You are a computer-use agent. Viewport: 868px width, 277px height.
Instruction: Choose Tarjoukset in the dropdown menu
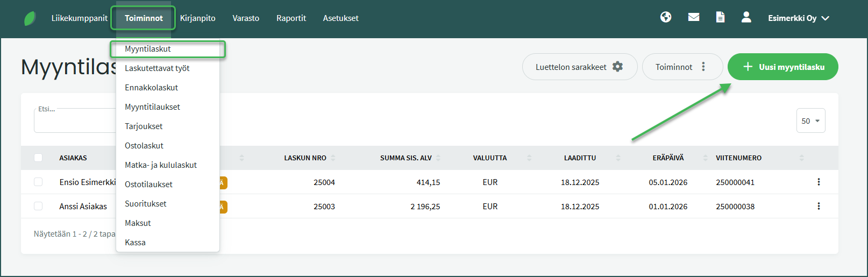click(x=144, y=126)
